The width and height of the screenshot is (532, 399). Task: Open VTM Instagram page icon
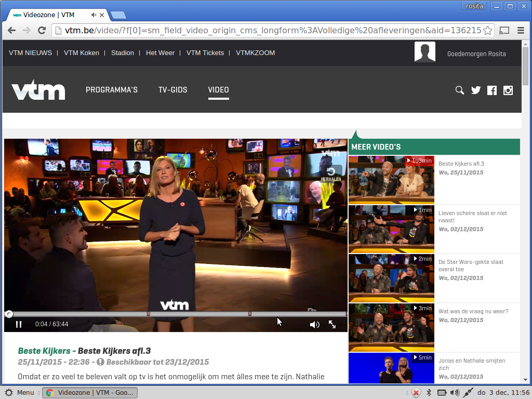508,90
